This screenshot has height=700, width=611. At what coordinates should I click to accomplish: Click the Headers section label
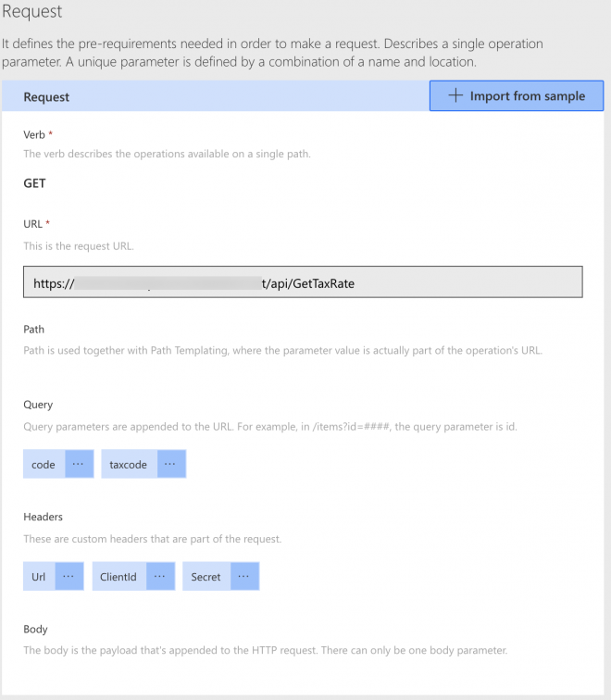point(43,517)
